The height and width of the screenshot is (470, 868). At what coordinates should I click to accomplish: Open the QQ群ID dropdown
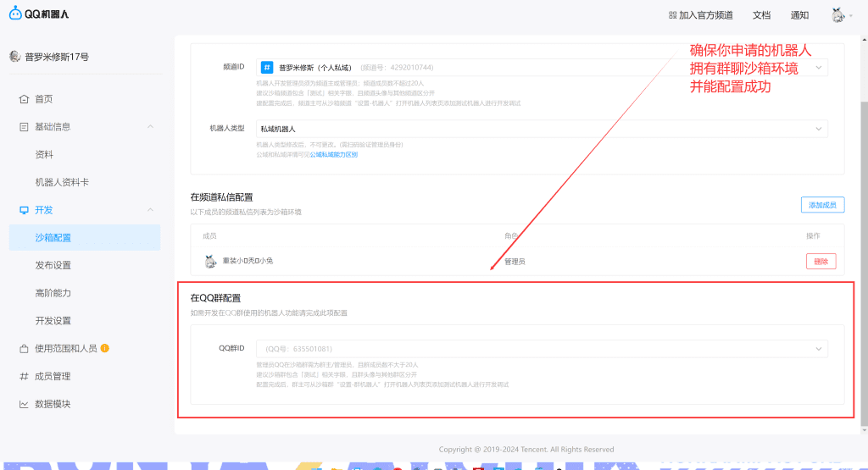(542, 349)
